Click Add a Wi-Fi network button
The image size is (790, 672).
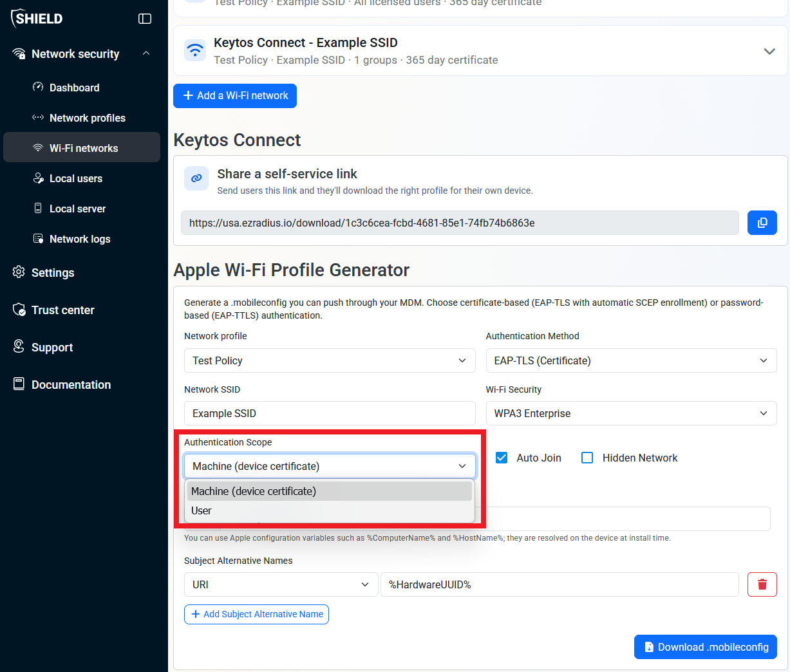(235, 95)
